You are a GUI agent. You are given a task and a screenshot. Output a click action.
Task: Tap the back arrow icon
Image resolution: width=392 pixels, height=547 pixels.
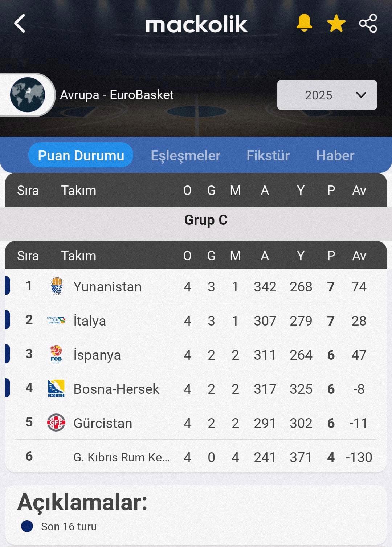[20, 24]
